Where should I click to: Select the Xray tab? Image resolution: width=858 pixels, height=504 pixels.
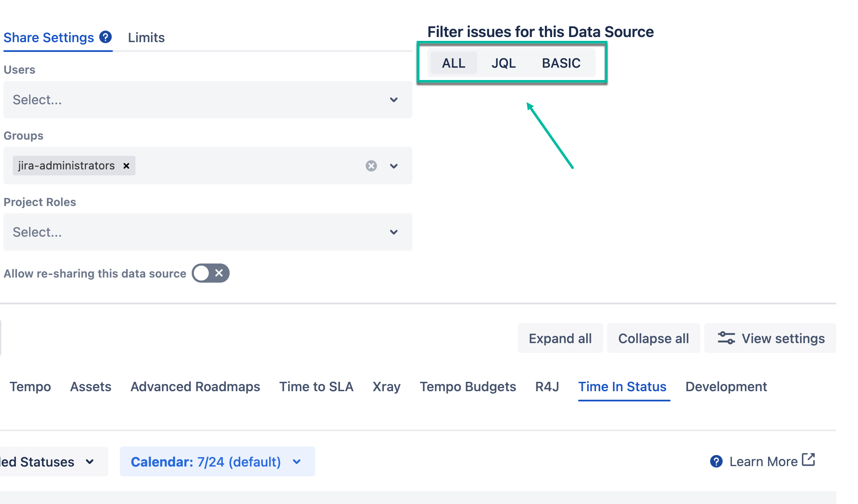[x=386, y=387]
